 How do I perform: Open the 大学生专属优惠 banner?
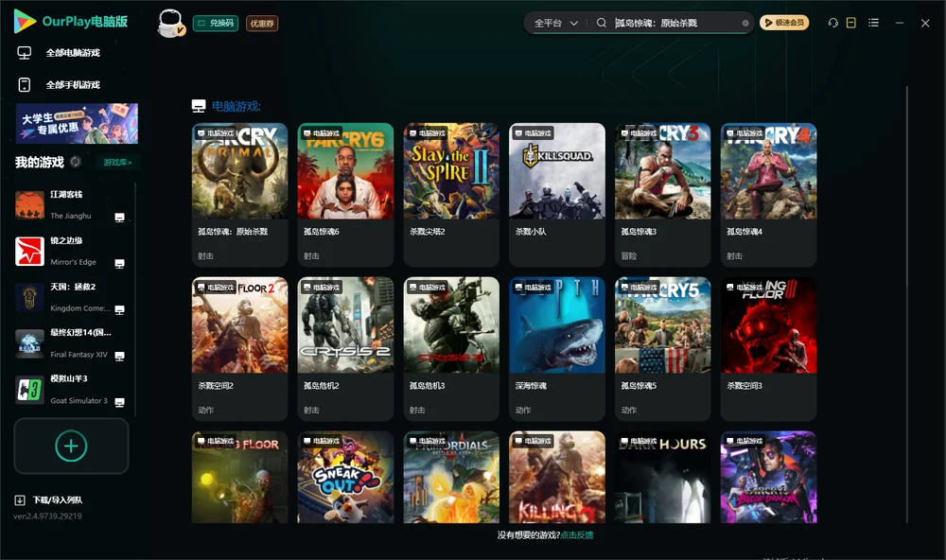(77, 123)
